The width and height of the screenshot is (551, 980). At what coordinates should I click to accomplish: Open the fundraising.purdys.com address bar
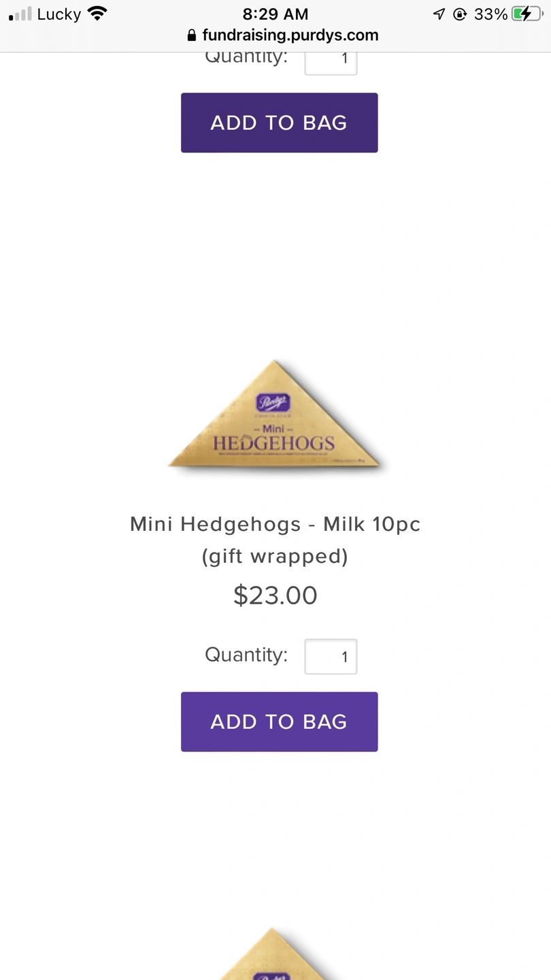point(282,35)
